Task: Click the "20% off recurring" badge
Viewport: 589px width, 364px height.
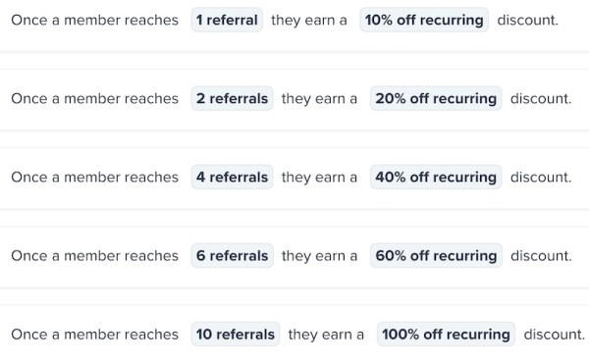Action: pos(436,98)
